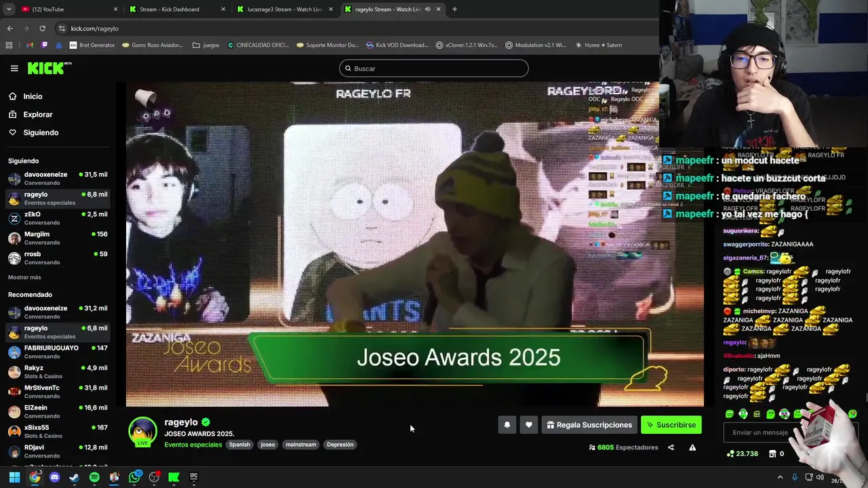
Task: Open MrStivenTc recommended channel
Action: 58,392
